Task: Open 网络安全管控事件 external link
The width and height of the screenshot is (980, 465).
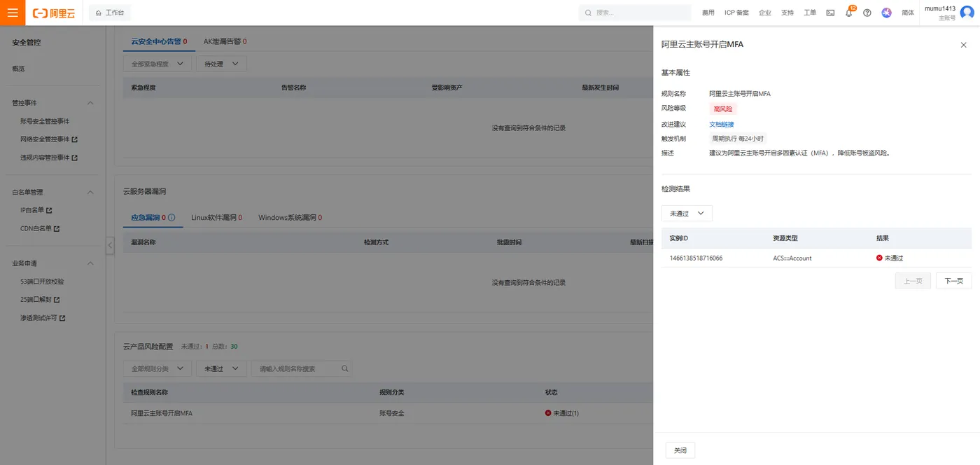Action: point(49,139)
